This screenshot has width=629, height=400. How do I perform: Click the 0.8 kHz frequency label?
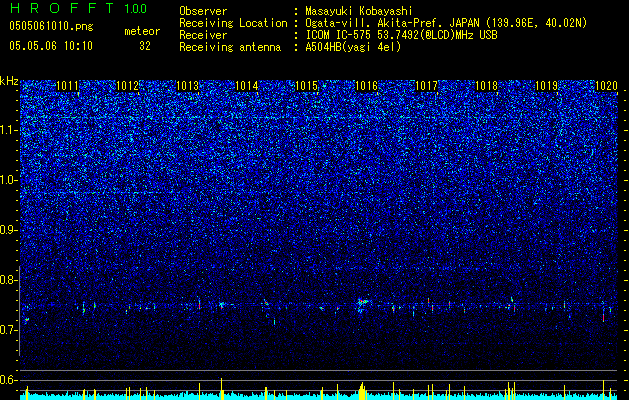pos(9,280)
